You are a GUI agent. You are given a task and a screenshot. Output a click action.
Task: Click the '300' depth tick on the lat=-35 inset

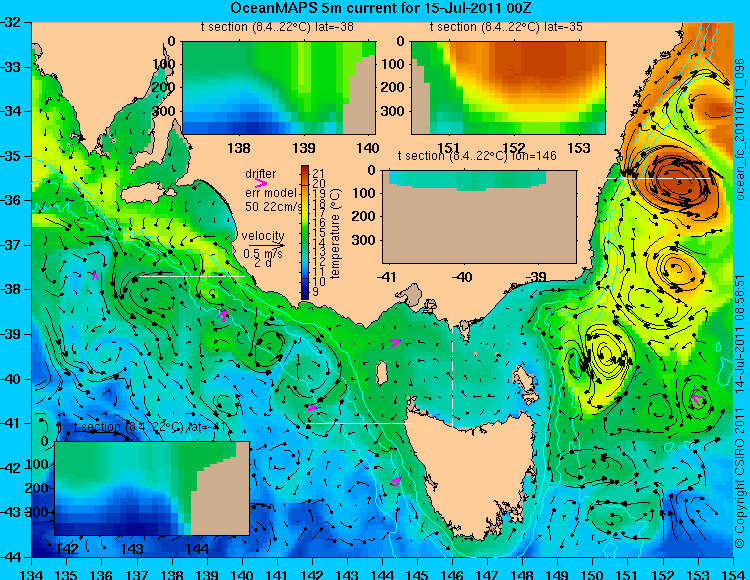(x=392, y=111)
